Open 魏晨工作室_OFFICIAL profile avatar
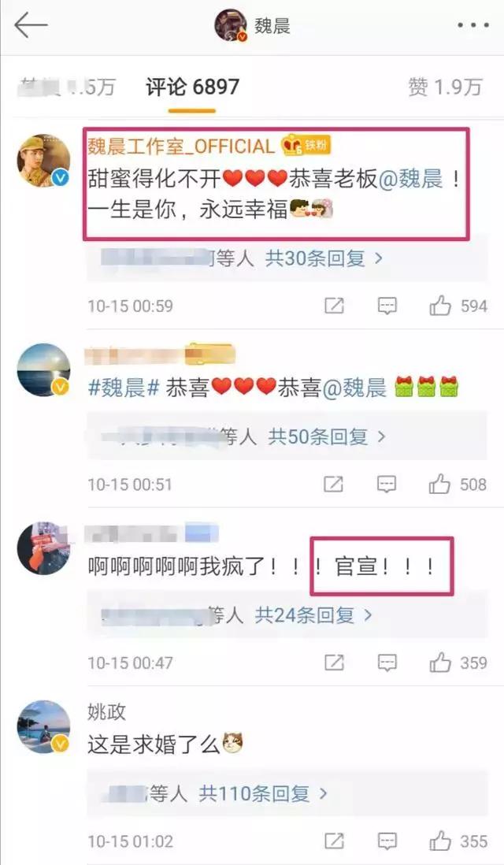 tap(43, 161)
